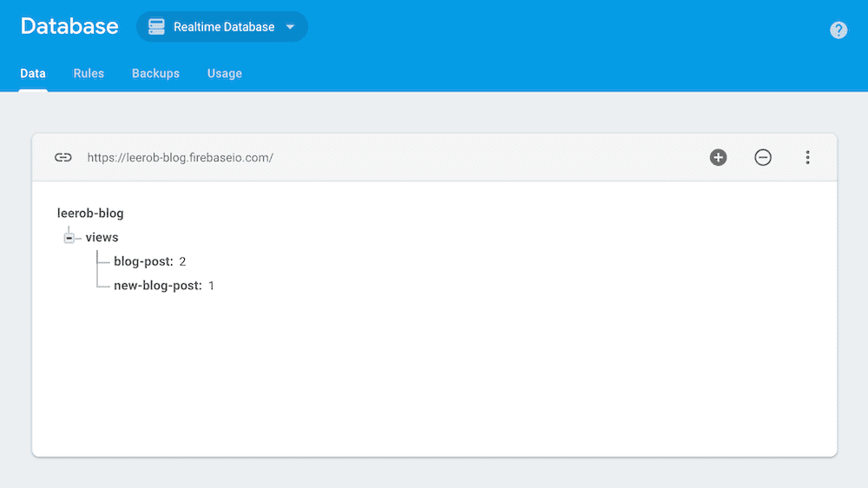Open the help question mark icon
Image resolution: width=868 pixels, height=488 pixels.
click(x=838, y=30)
